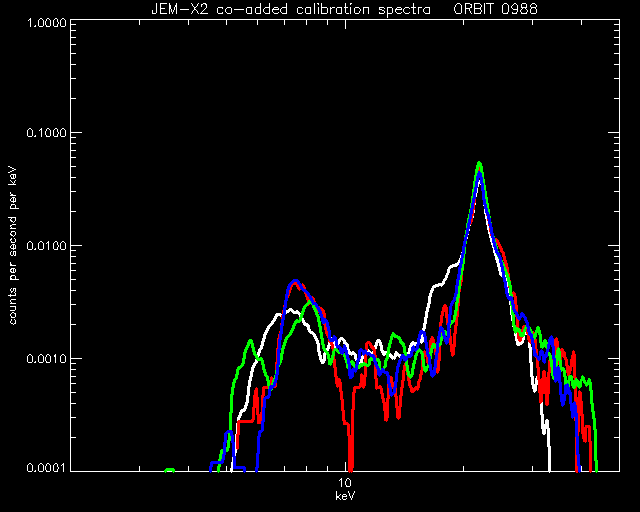Click the white curve's left hump peak

coord(291,311)
